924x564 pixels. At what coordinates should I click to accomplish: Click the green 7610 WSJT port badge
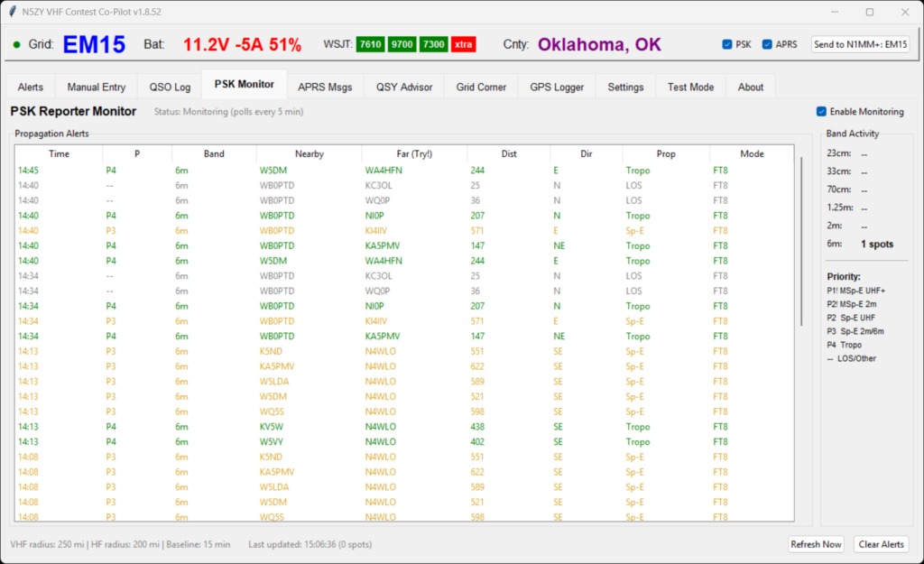[370, 44]
